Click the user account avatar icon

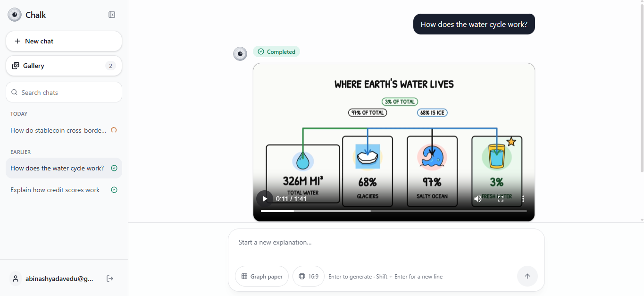tap(16, 279)
